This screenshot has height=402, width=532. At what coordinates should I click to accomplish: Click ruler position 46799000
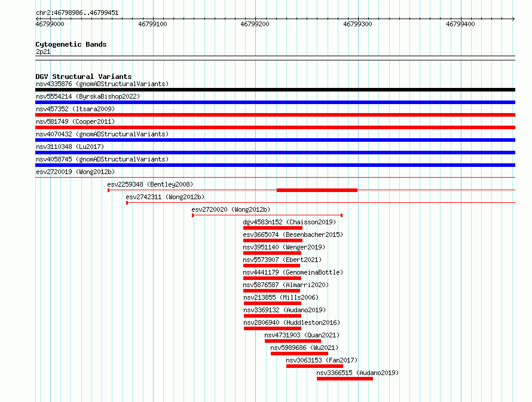click(50, 24)
